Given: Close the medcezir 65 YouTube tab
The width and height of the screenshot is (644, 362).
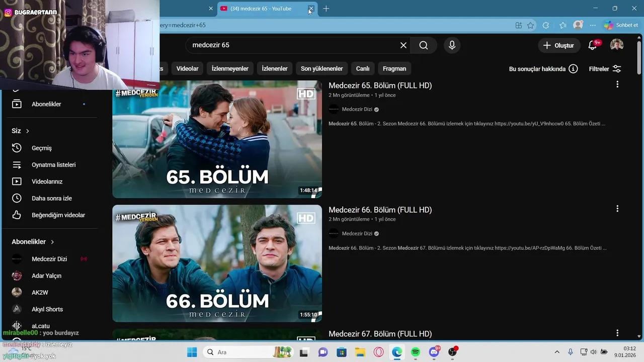Looking at the screenshot, I should [311, 9].
